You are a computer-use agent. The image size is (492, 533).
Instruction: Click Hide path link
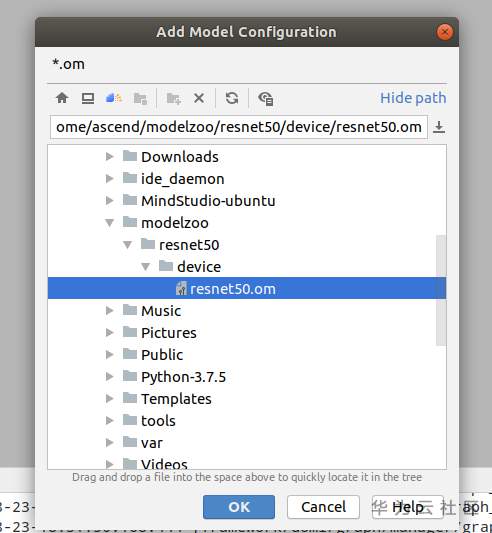pyautogui.click(x=413, y=98)
